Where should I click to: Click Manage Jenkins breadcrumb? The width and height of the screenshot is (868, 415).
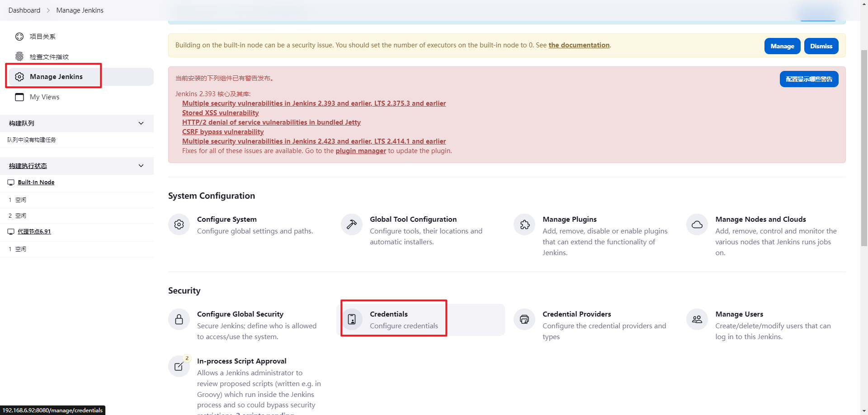tap(80, 10)
